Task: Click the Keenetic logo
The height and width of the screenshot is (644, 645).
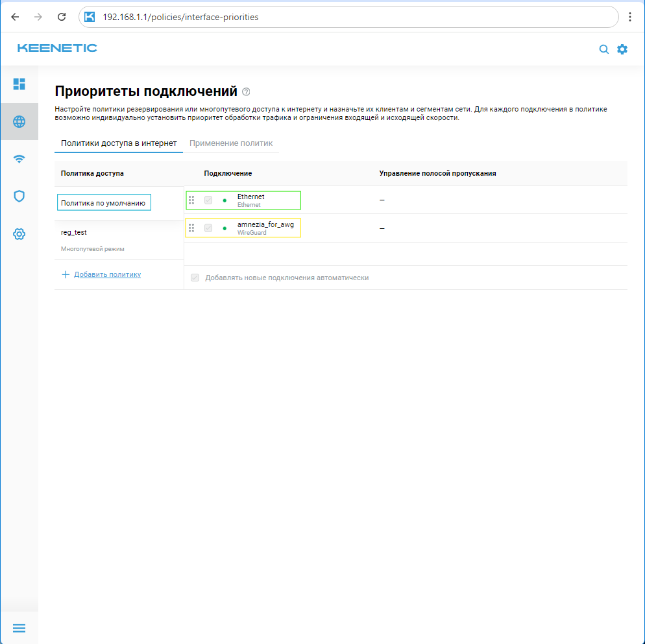Action: click(57, 48)
